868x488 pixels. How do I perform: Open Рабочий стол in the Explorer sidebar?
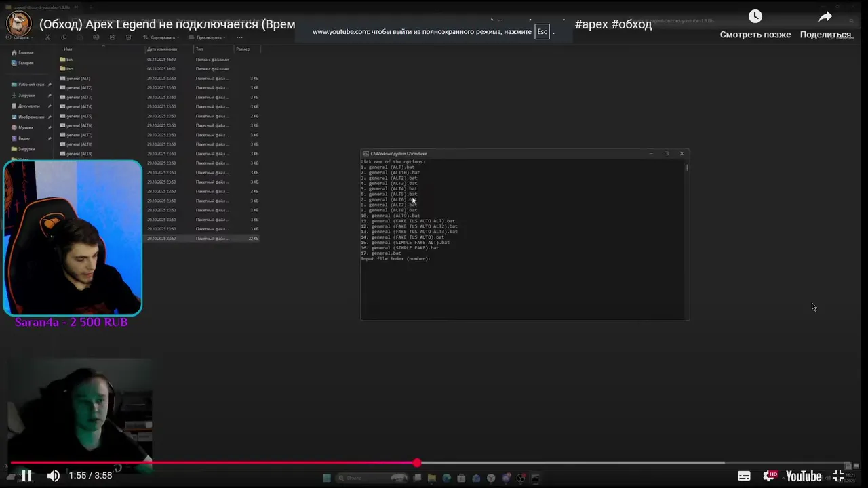(31, 85)
